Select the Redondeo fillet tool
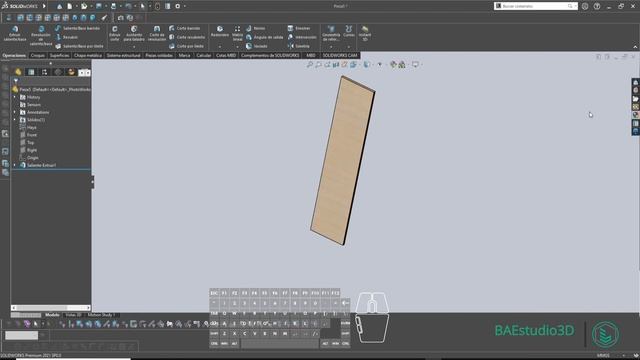 (x=220, y=31)
